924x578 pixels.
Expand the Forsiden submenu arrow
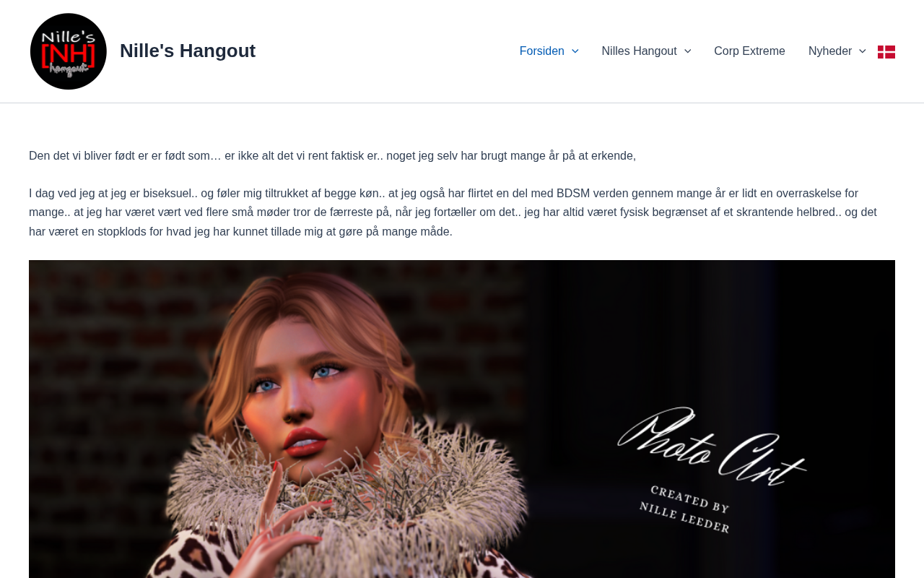point(575,51)
